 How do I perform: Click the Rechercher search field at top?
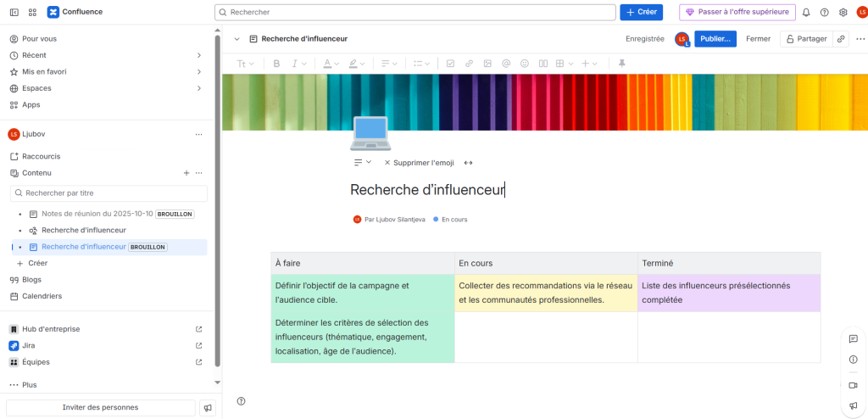coord(415,13)
